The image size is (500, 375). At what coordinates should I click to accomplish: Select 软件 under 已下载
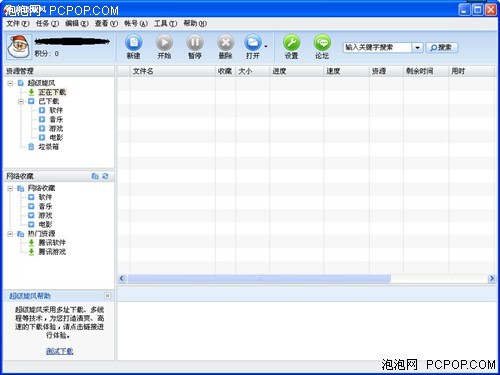click(56, 110)
